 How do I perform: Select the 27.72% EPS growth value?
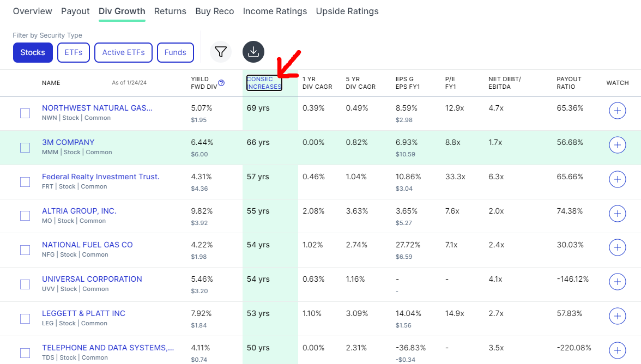click(408, 245)
